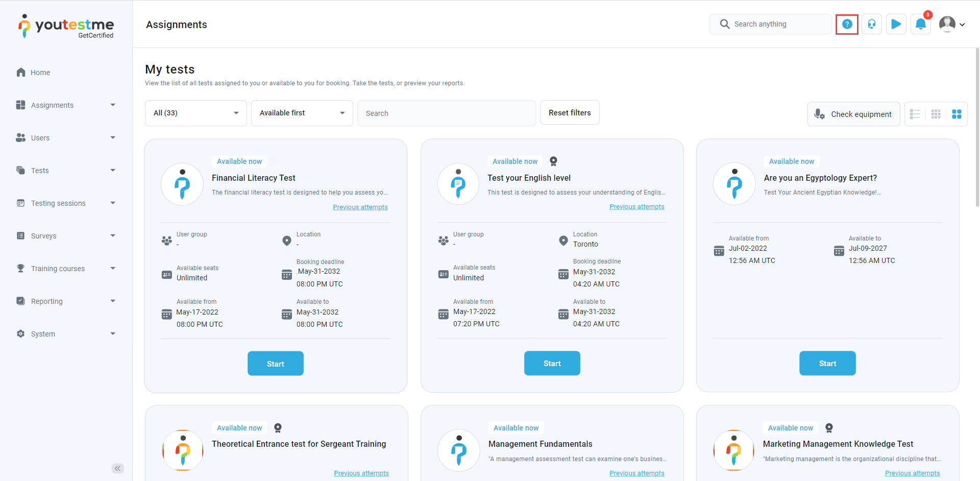Open Previous attempts for Theoretical Entrance test
The width and height of the screenshot is (980, 481).
361,473
